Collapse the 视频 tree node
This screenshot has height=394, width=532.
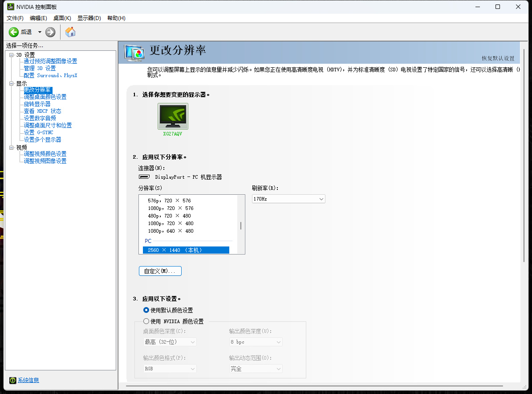(11, 148)
